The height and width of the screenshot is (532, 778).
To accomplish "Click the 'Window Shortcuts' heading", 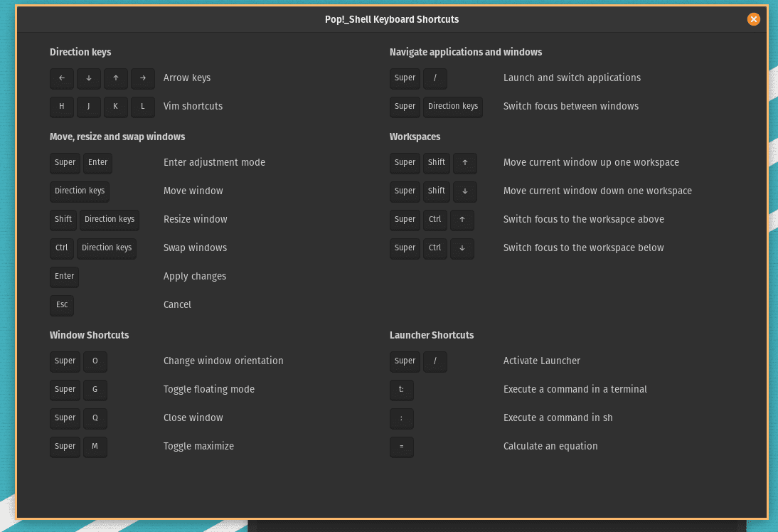I will [90, 336].
